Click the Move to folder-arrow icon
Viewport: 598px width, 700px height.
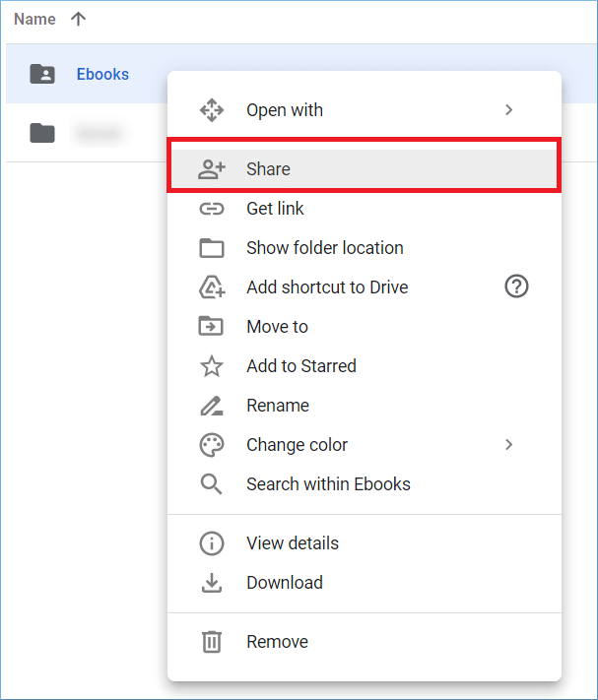211,326
